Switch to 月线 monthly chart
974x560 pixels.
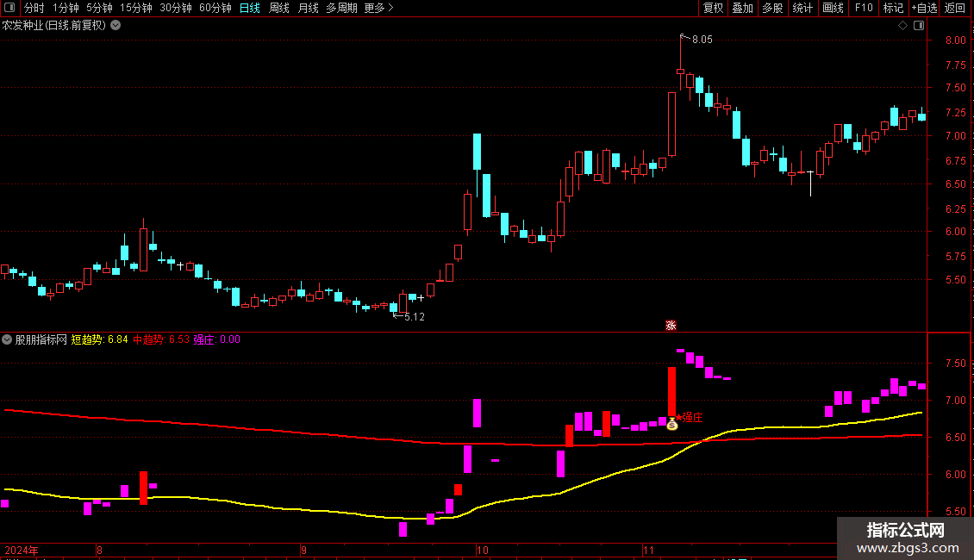click(x=308, y=8)
